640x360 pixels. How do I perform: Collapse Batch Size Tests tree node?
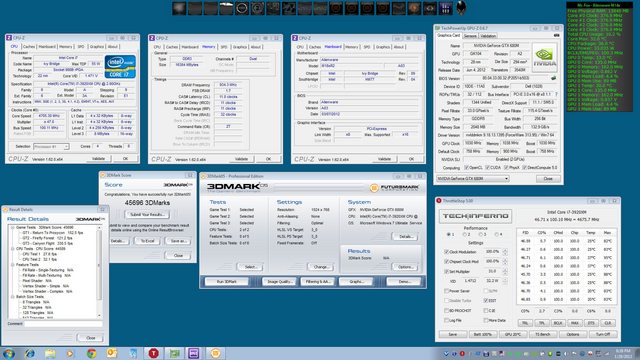13,297
